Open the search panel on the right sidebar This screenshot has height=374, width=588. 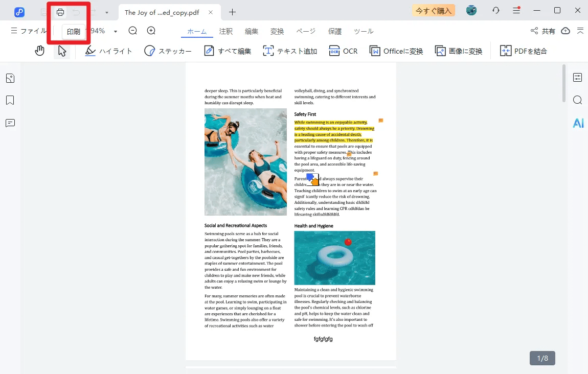click(x=577, y=100)
